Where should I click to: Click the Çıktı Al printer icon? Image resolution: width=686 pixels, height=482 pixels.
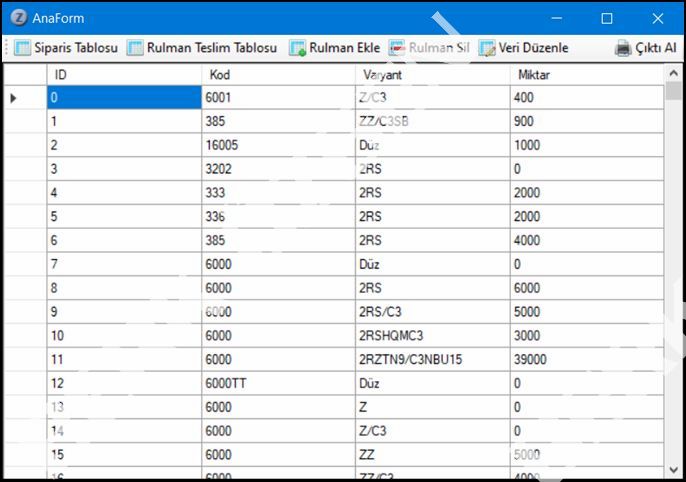(x=623, y=48)
